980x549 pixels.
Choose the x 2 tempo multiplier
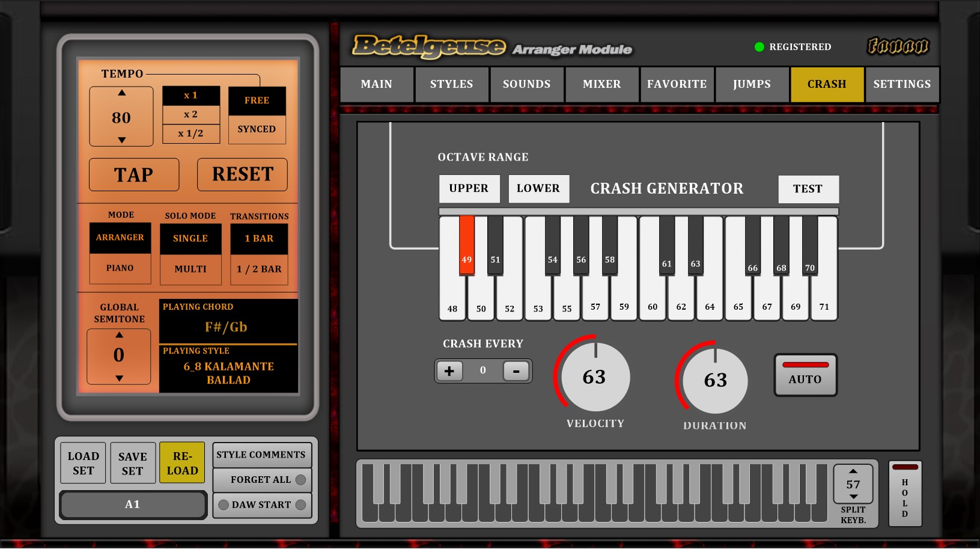pyautogui.click(x=190, y=114)
